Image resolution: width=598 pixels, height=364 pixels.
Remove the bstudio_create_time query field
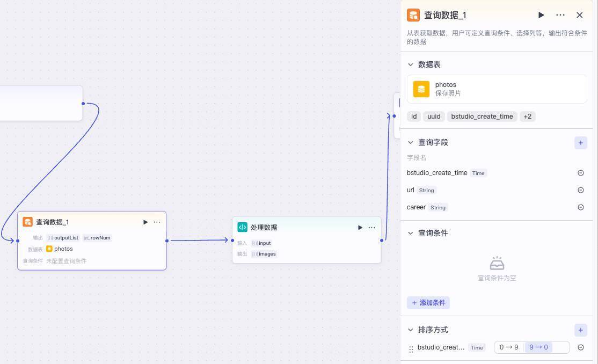pyautogui.click(x=581, y=173)
